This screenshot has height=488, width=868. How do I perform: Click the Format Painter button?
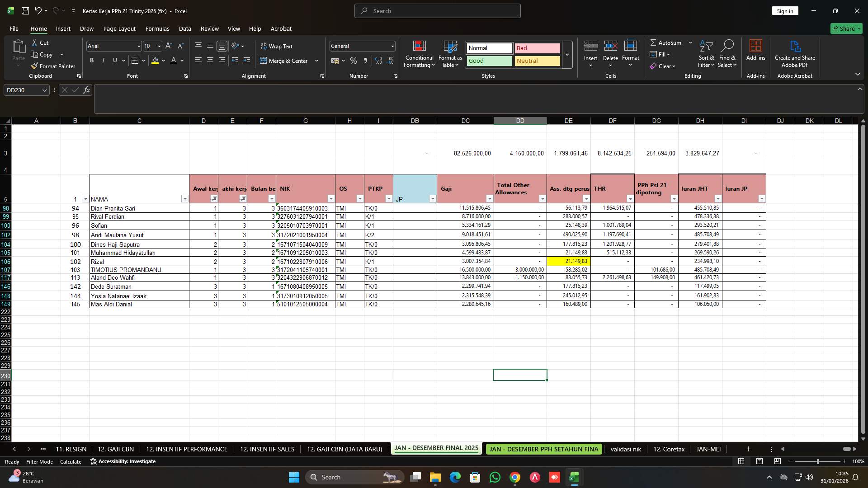[x=53, y=66]
